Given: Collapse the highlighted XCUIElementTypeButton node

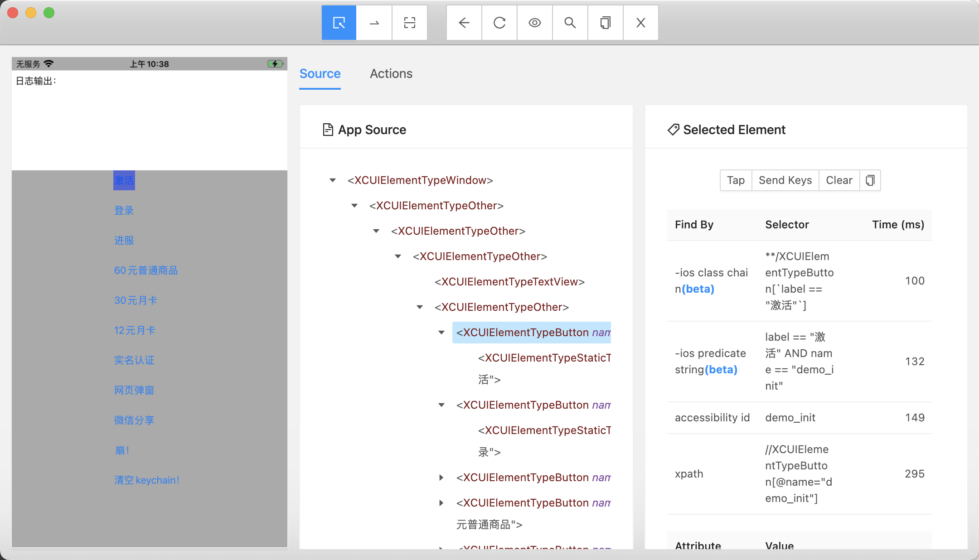Looking at the screenshot, I should (441, 333).
